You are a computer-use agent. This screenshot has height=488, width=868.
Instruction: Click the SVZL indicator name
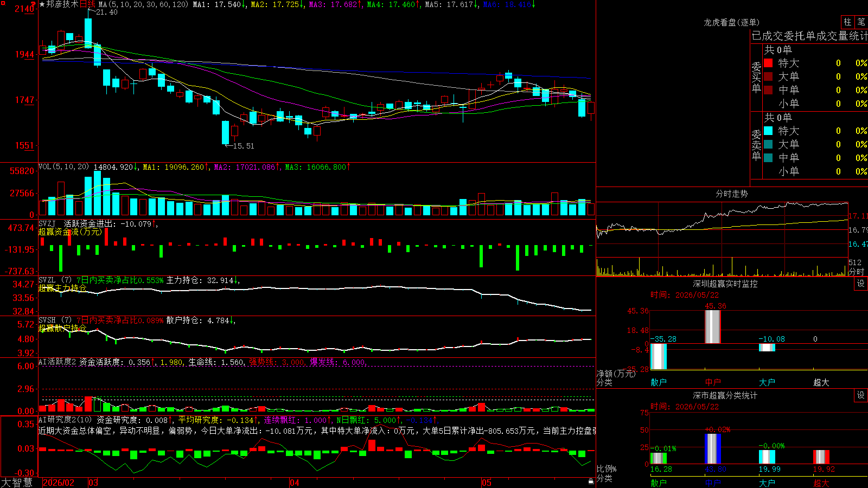pyautogui.click(x=47, y=280)
